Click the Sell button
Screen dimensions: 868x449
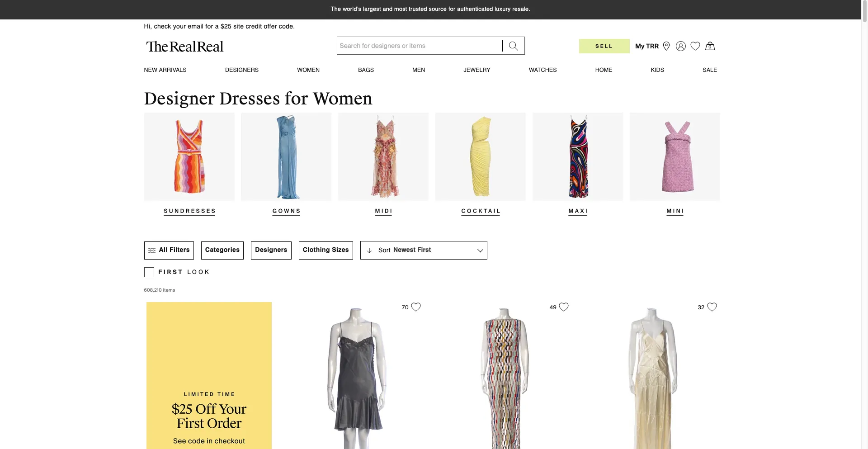click(604, 46)
